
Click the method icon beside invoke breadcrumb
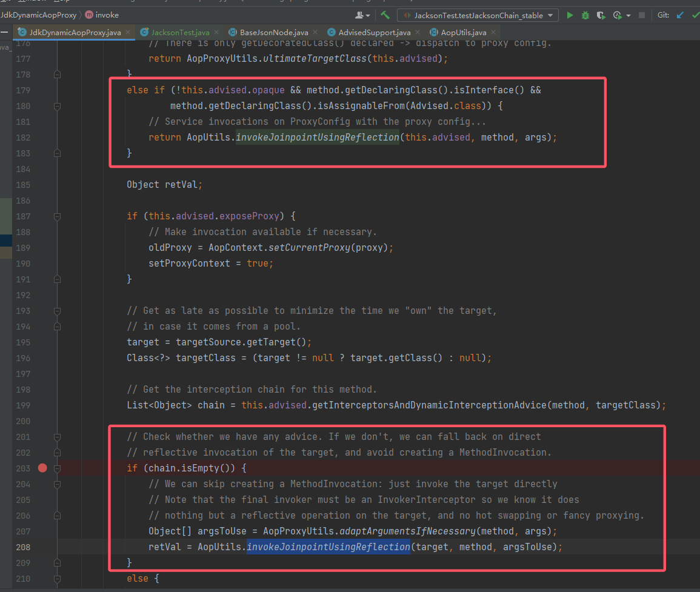[x=89, y=15]
